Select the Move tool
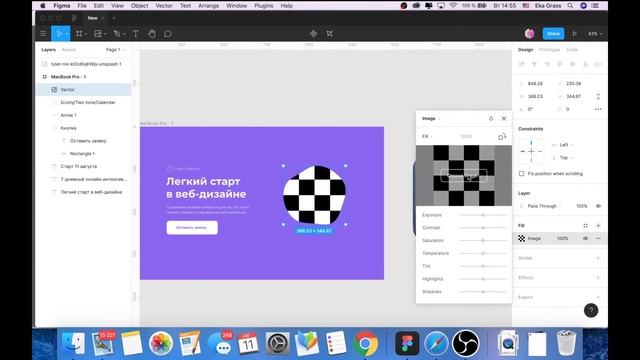640x360 pixels. click(60, 34)
